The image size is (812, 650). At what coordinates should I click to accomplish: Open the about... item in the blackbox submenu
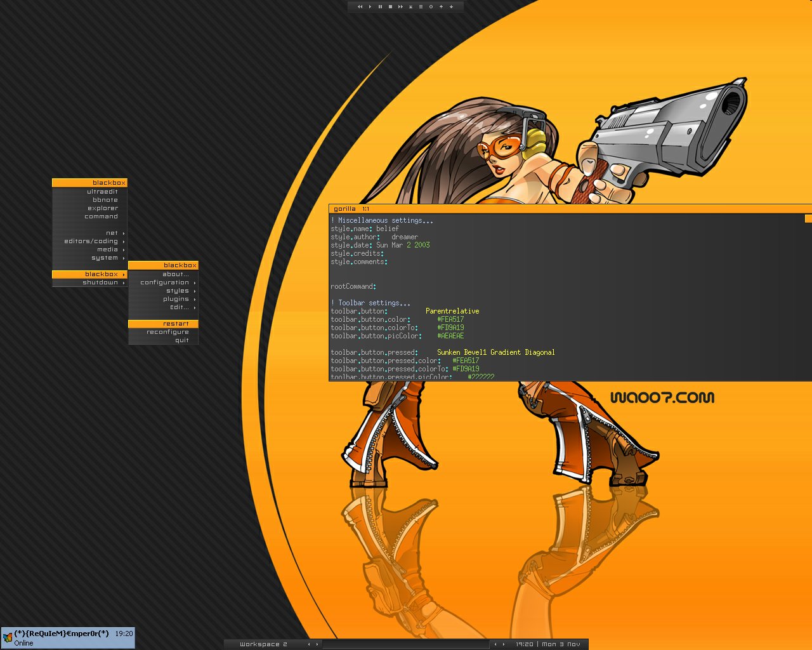[163, 274]
